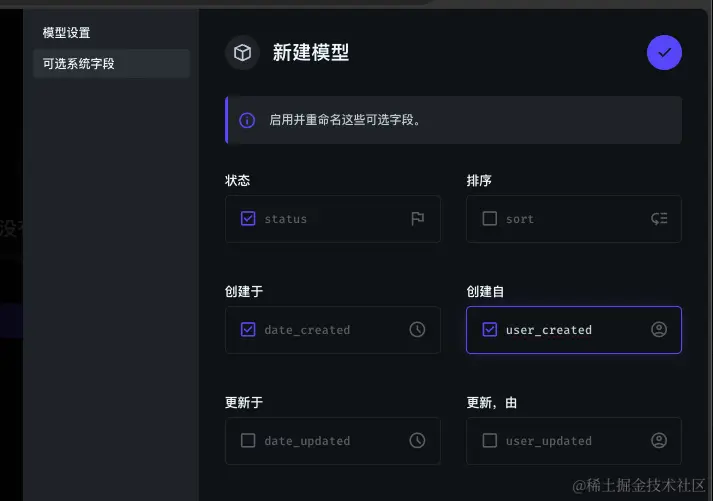Viewport: 713px width, 501px height.
Task: Click the user icon in user_created field
Action: pyautogui.click(x=658, y=330)
